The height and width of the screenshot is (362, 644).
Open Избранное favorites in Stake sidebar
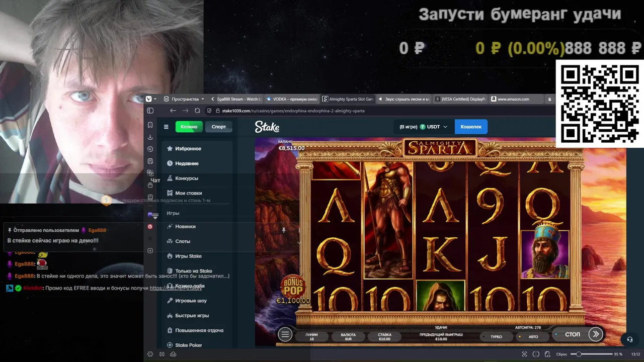pos(197,149)
